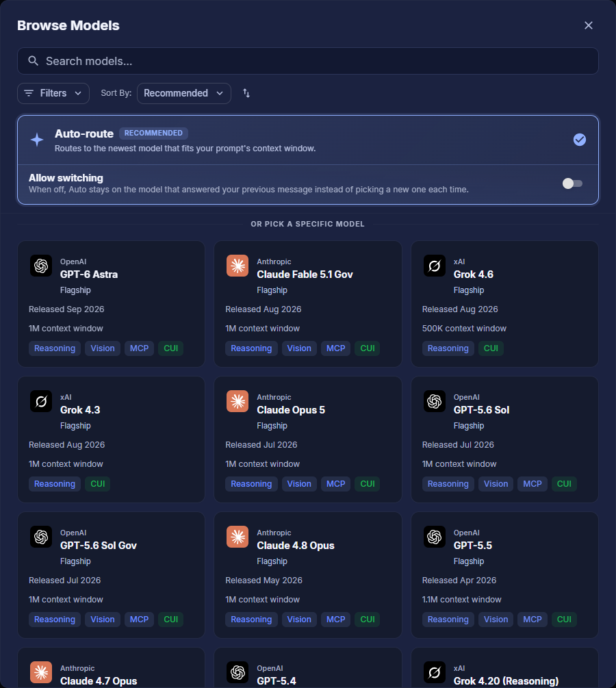Screen dimensions: 616x688
Task: Open the Sort By Recommended dropdown
Action: tap(184, 94)
